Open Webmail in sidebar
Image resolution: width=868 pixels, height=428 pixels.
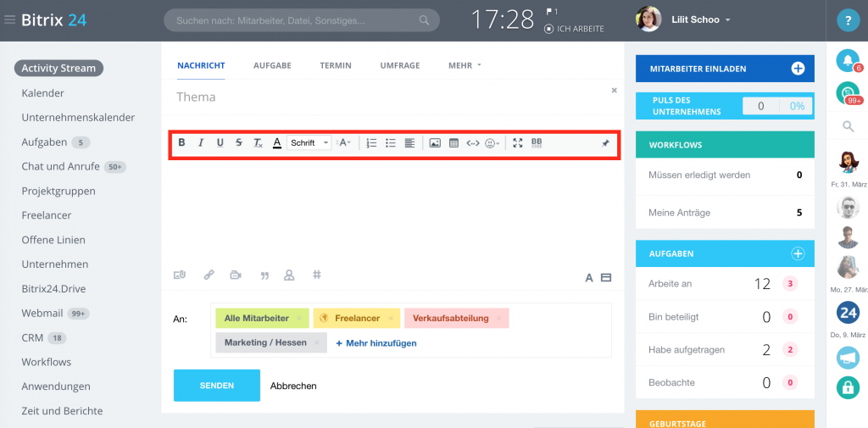pyautogui.click(x=42, y=314)
